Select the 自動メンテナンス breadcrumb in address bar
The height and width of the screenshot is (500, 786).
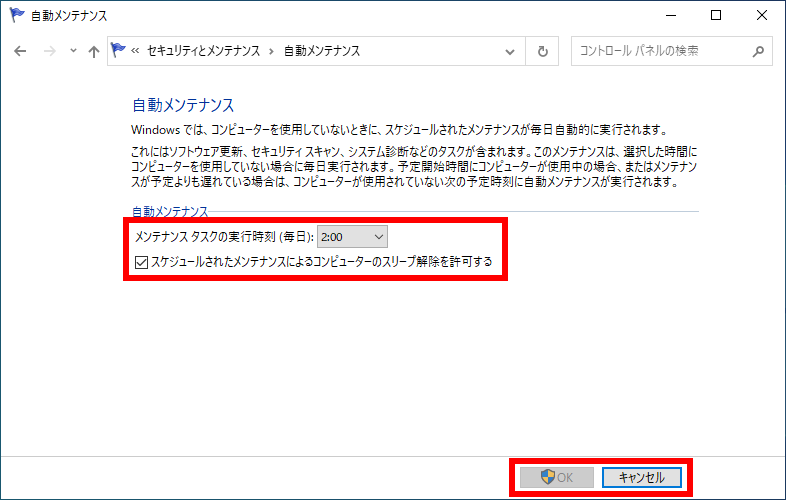coord(321,51)
